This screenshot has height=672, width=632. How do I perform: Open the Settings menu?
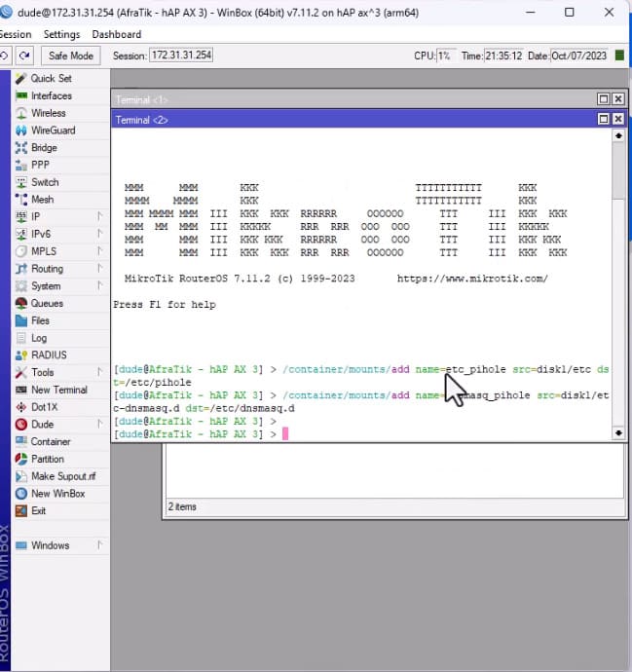(61, 34)
